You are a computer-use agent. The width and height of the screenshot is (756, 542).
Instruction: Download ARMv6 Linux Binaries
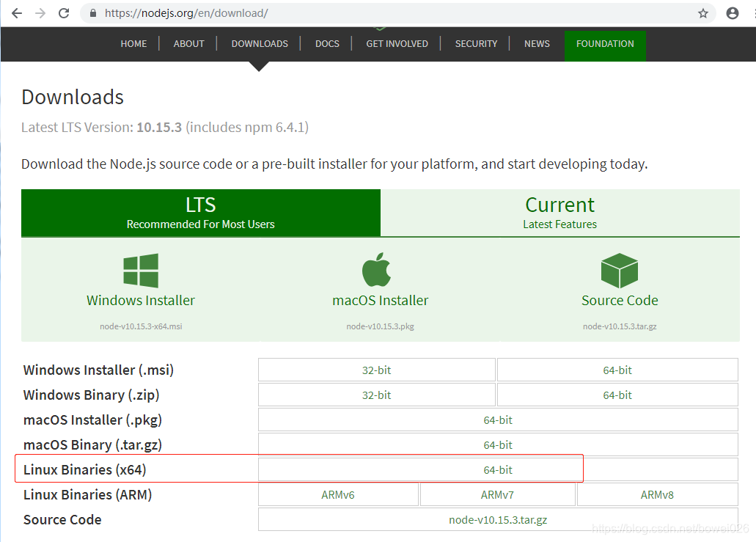[x=338, y=495]
